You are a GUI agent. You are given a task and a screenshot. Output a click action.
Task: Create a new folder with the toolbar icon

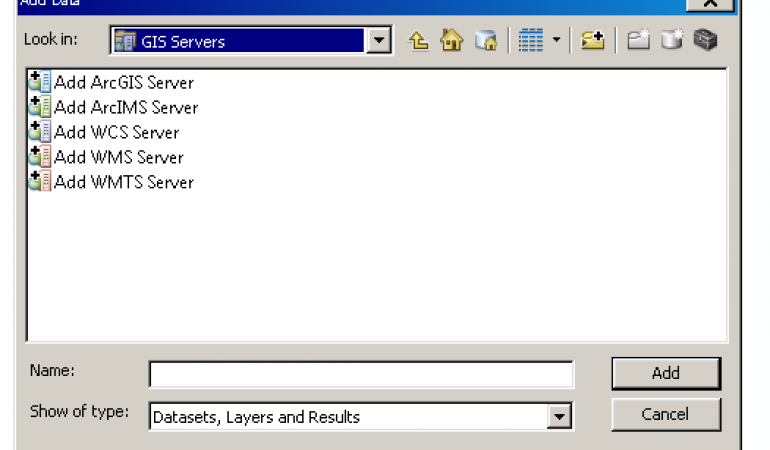tap(638, 40)
